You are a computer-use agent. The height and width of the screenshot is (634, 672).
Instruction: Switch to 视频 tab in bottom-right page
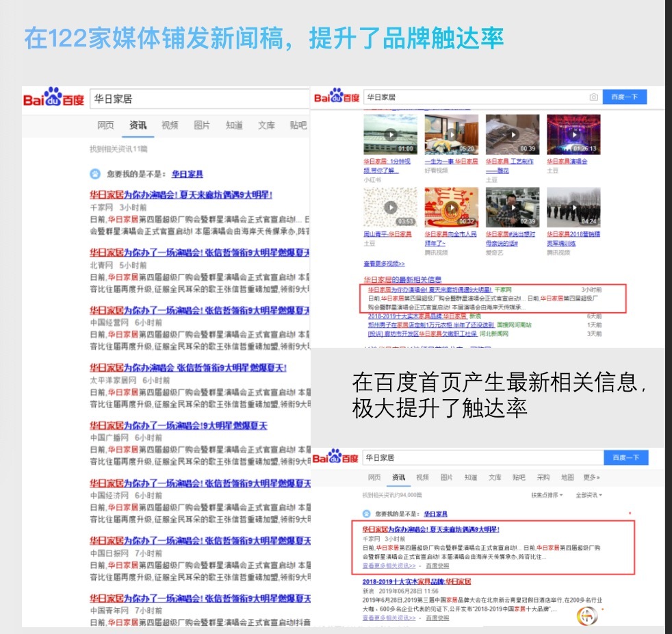click(x=423, y=477)
